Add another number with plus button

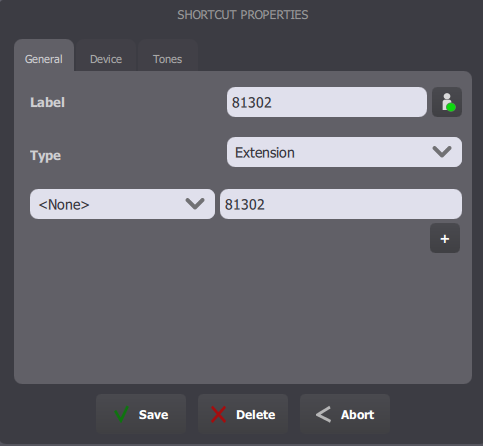[x=445, y=238]
